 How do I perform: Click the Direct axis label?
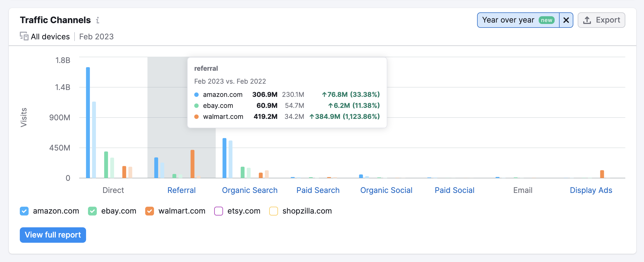[113, 190]
